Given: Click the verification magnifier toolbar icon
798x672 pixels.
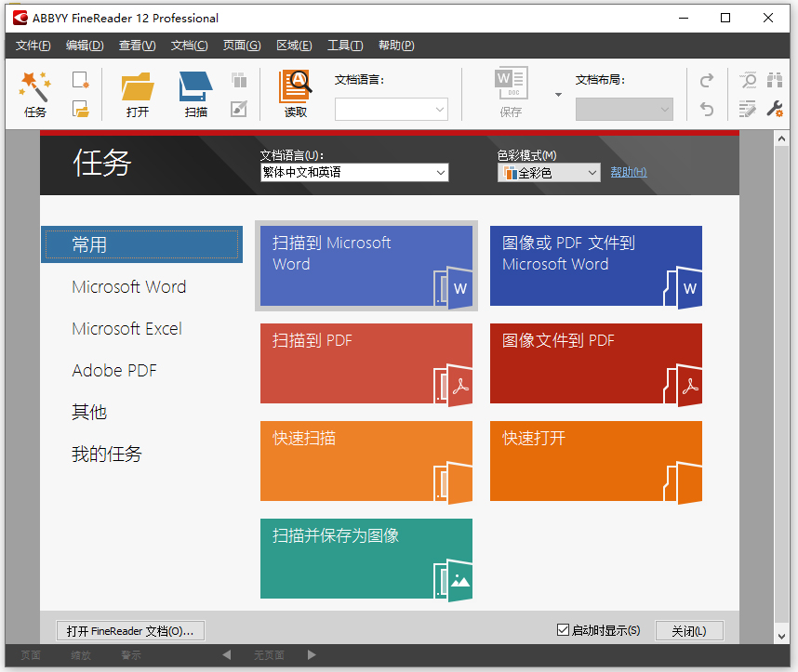Looking at the screenshot, I should click(x=749, y=82).
